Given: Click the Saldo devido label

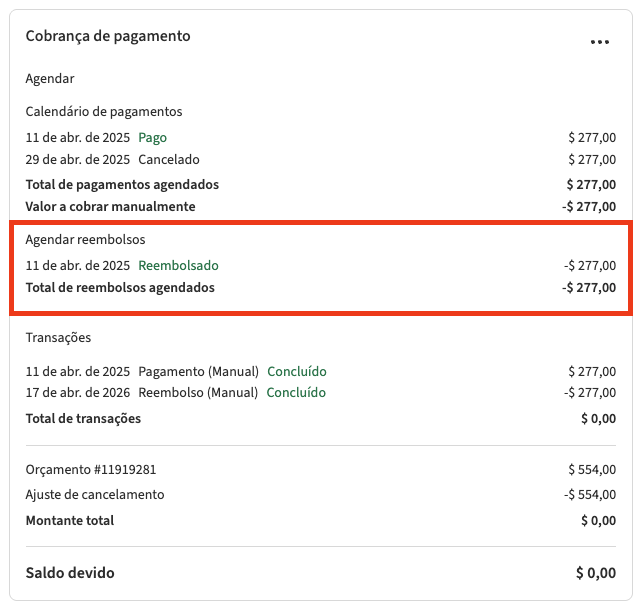Looking at the screenshot, I should (x=70, y=573).
